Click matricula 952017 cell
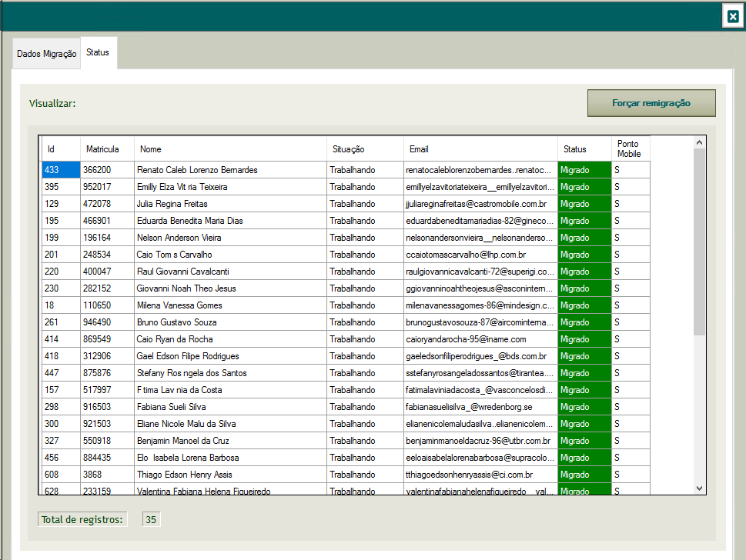Viewport: 746px width, 560px height. tap(107, 187)
